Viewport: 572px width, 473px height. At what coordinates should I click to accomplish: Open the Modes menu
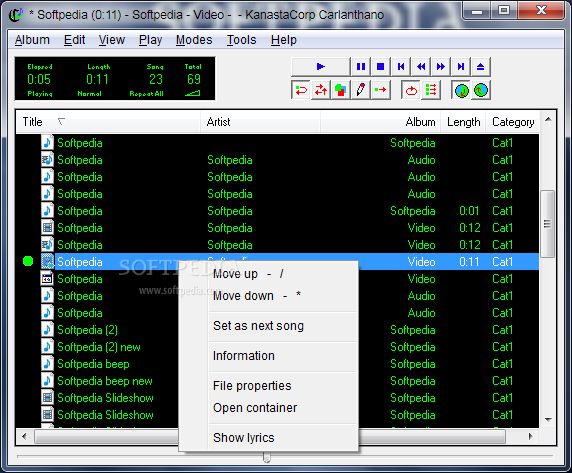click(194, 40)
